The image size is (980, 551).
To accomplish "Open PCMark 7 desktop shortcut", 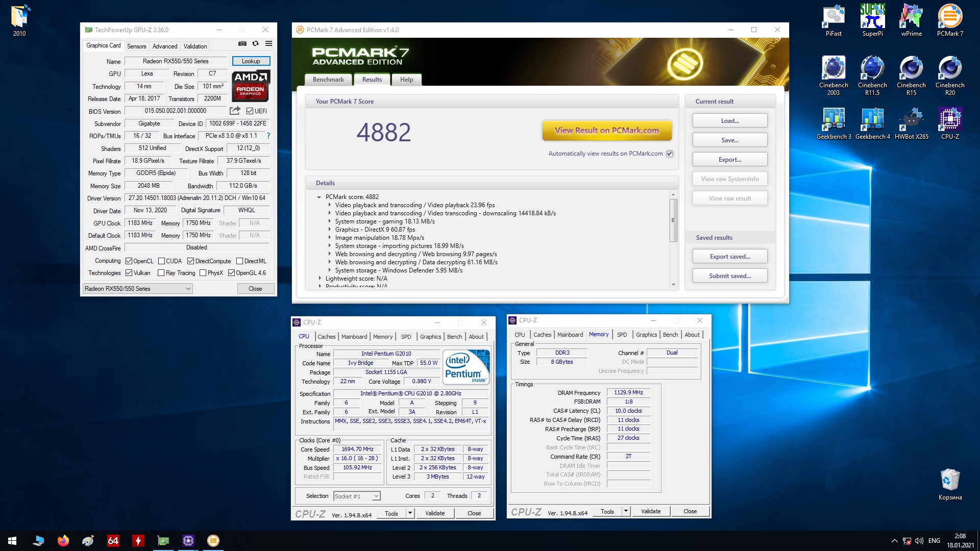I will (950, 20).
